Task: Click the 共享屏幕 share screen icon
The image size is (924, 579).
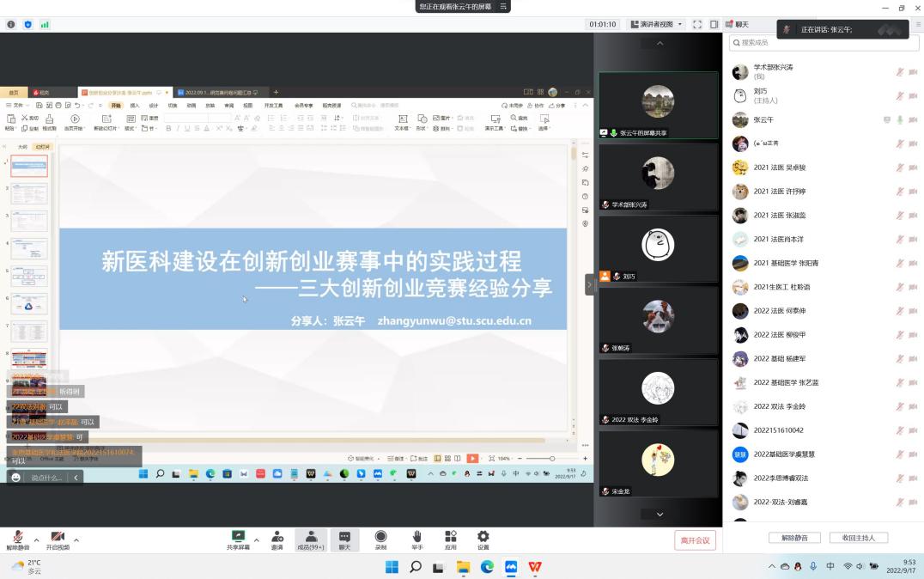Action: click(x=238, y=537)
